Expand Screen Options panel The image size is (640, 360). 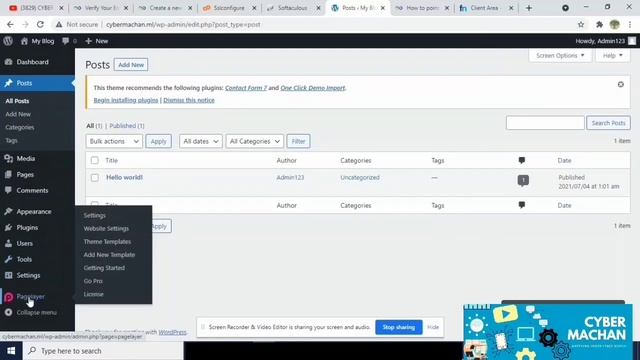(560, 56)
